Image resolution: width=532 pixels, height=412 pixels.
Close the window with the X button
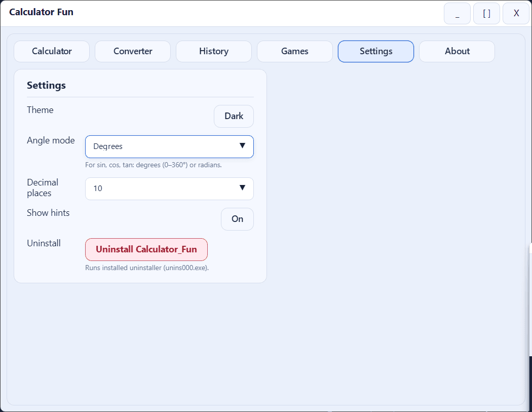point(516,14)
